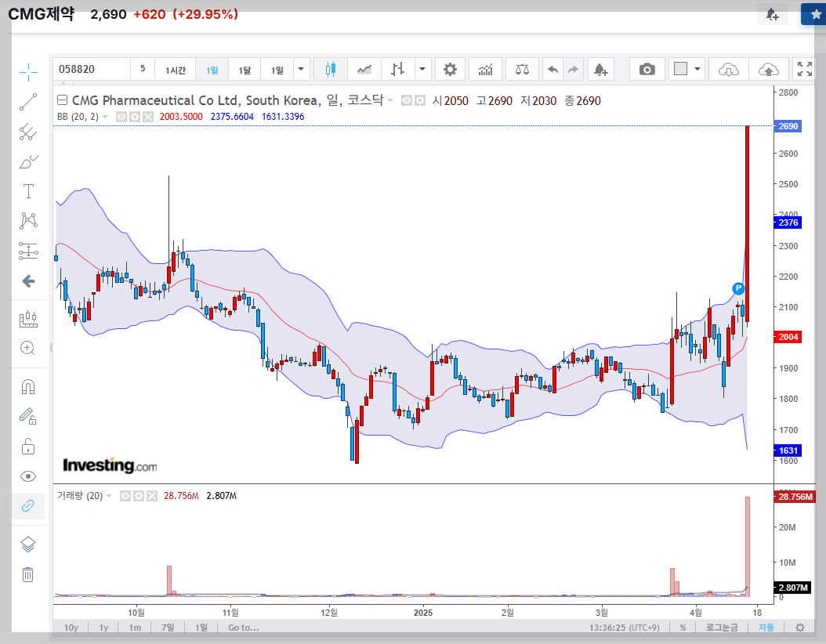Remove the BB indicator with X
The height and width of the screenshot is (644, 826).
148,117
